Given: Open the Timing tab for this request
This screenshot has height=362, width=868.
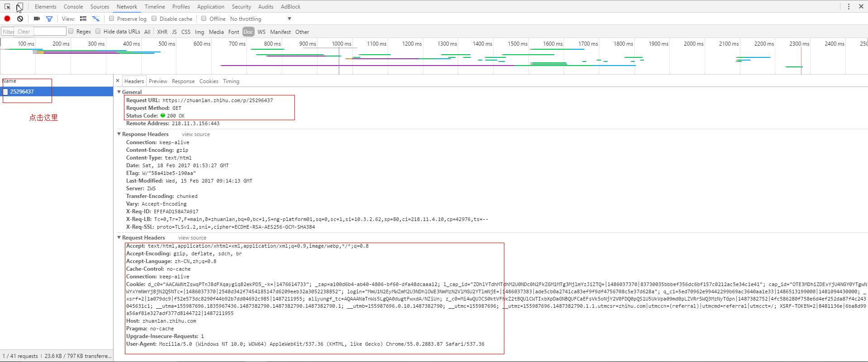Looking at the screenshot, I should (x=231, y=81).
